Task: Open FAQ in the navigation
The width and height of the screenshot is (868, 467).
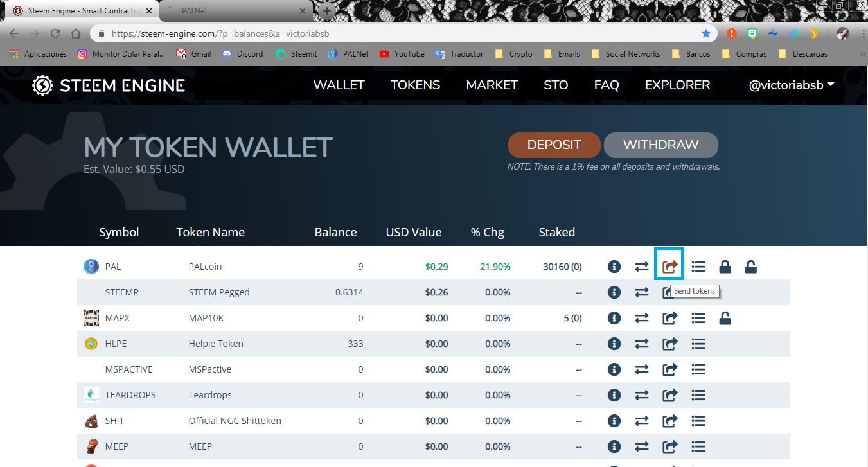Action: coord(607,85)
